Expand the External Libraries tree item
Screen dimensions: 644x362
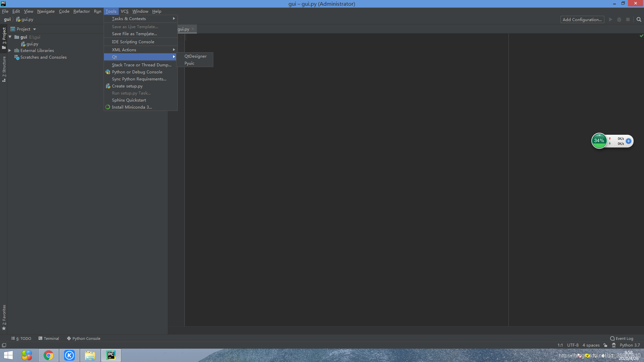tap(10, 50)
